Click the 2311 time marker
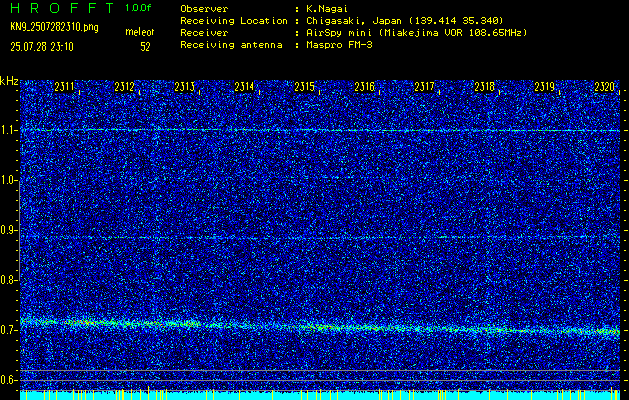Image resolution: width=629 pixels, height=400 pixels. pos(65,87)
